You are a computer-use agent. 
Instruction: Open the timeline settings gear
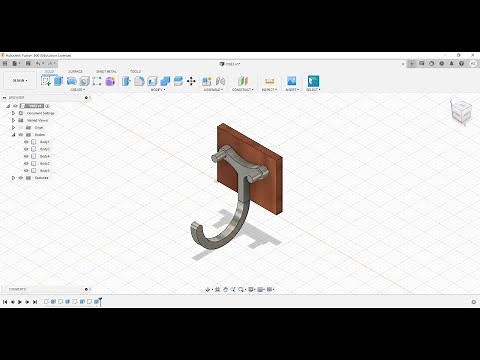point(474,302)
